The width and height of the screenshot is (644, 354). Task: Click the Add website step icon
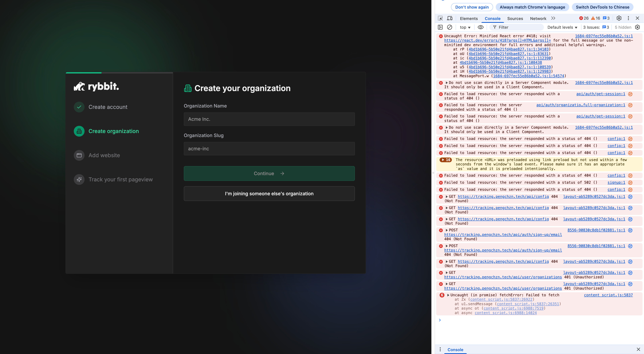click(79, 155)
